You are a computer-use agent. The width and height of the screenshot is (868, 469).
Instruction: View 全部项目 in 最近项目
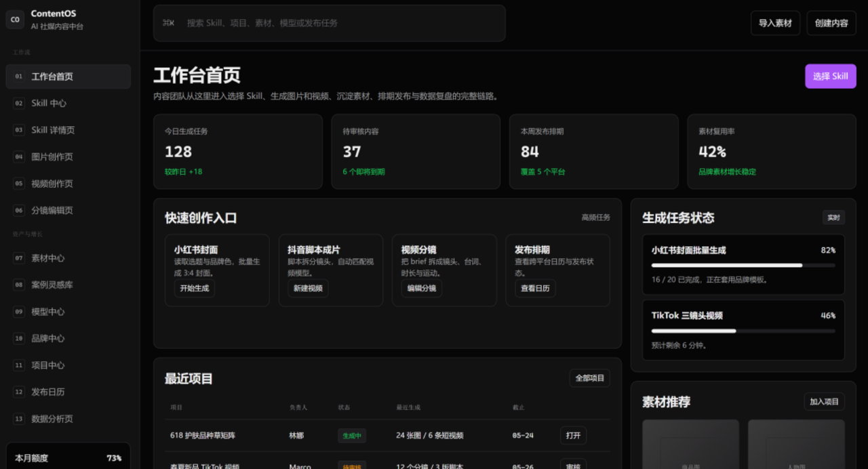[590, 378]
